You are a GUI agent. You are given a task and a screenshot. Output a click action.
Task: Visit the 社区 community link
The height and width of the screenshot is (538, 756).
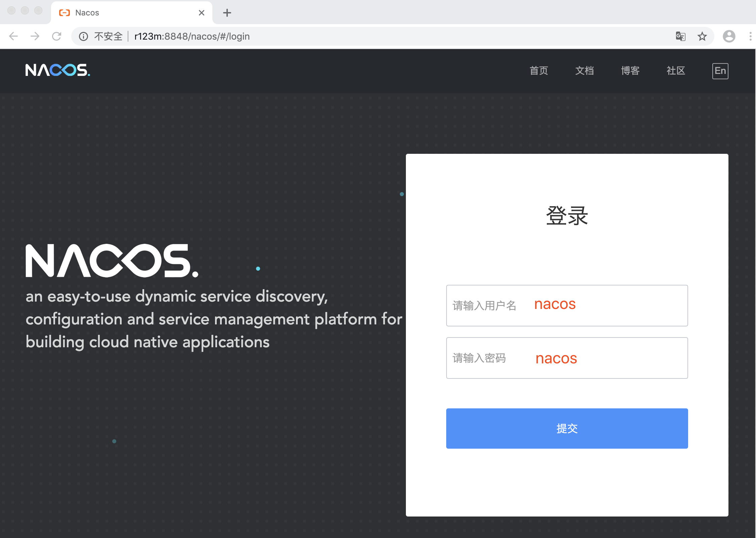coord(675,71)
